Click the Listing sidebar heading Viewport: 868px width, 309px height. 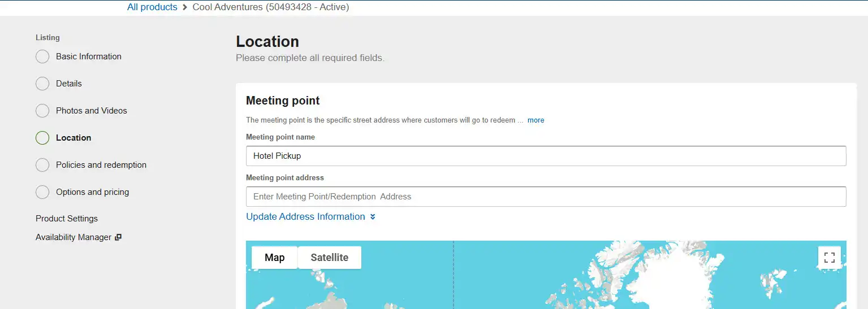click(x=47, y=37)
